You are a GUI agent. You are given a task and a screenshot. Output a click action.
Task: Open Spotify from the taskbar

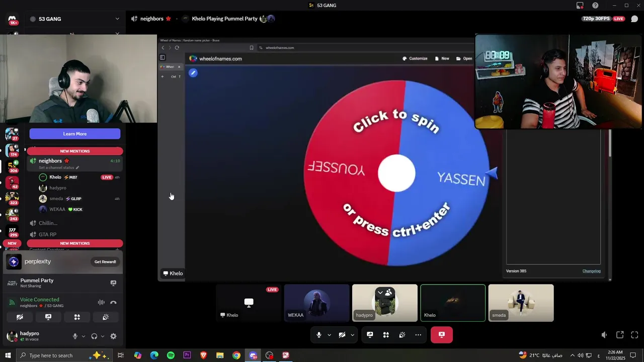(x=171, y=355)
